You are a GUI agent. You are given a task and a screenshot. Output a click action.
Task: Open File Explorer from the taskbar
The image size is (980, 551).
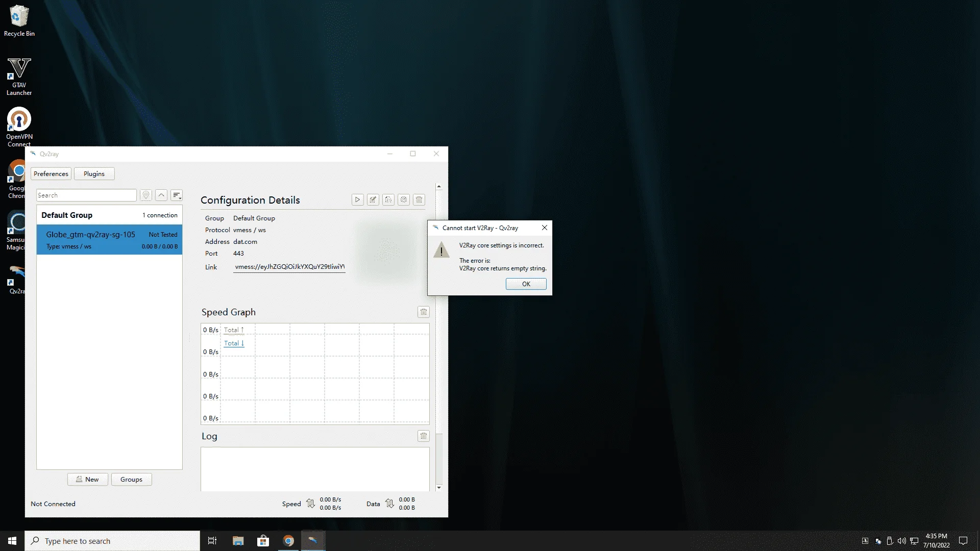tap(238, 540)
